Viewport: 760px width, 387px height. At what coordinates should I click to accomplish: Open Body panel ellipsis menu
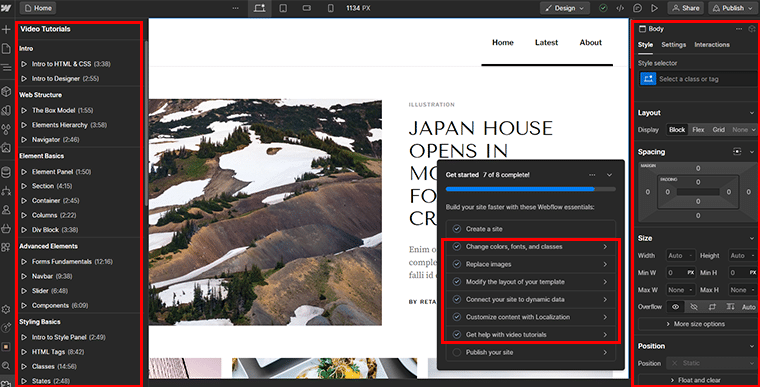(x=739, y=29)
